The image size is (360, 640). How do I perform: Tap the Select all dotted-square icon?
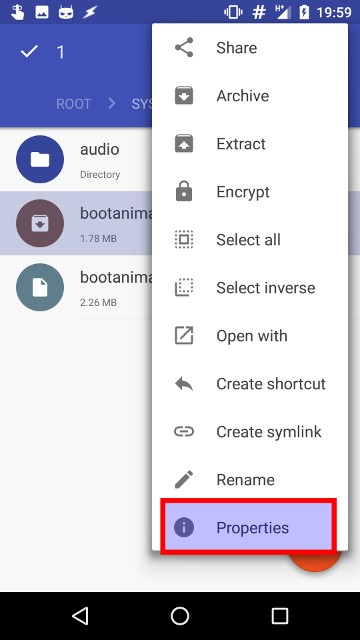[x=184, y=240]
